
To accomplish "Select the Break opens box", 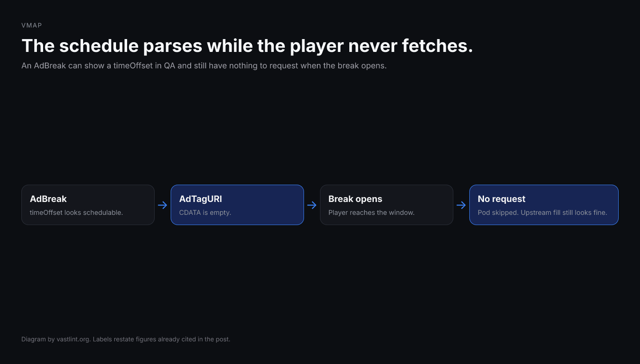I will point(387,205).
